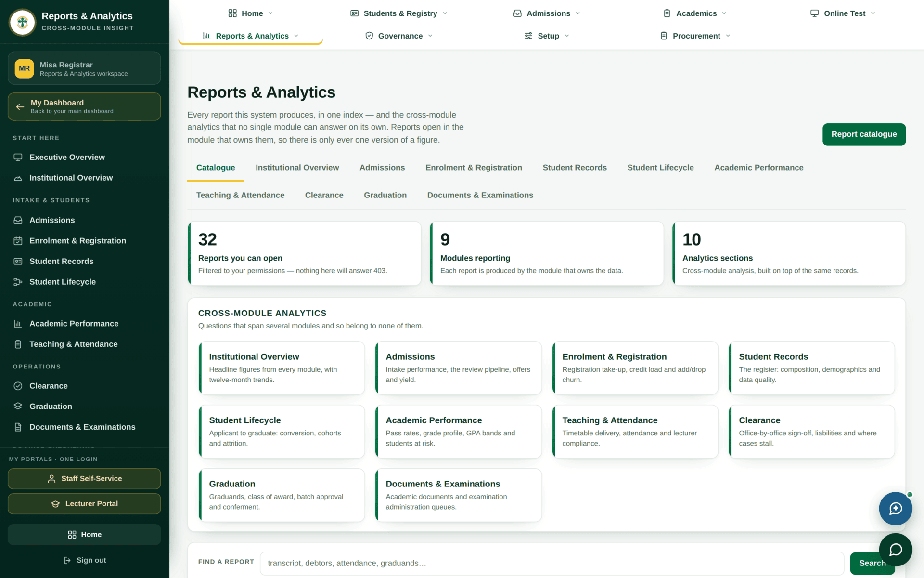
Task: Click the Admissions inbox icon in sidebar
Action: tap(18, 220)
